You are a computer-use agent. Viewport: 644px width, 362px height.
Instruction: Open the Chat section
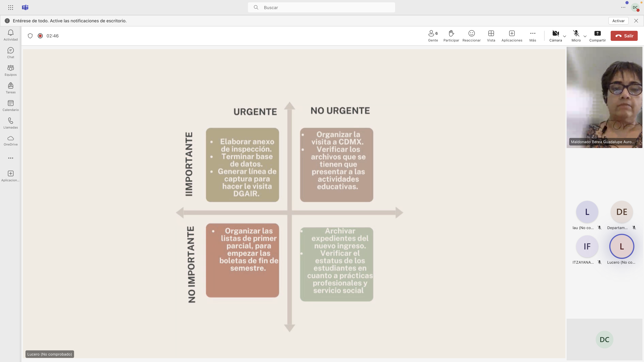(11, 53)
